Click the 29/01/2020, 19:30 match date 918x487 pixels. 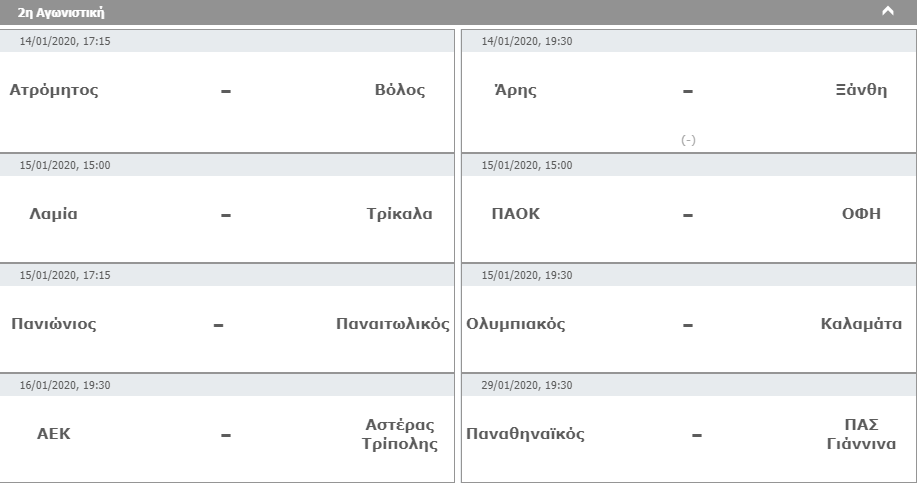(x=527, y=385)
